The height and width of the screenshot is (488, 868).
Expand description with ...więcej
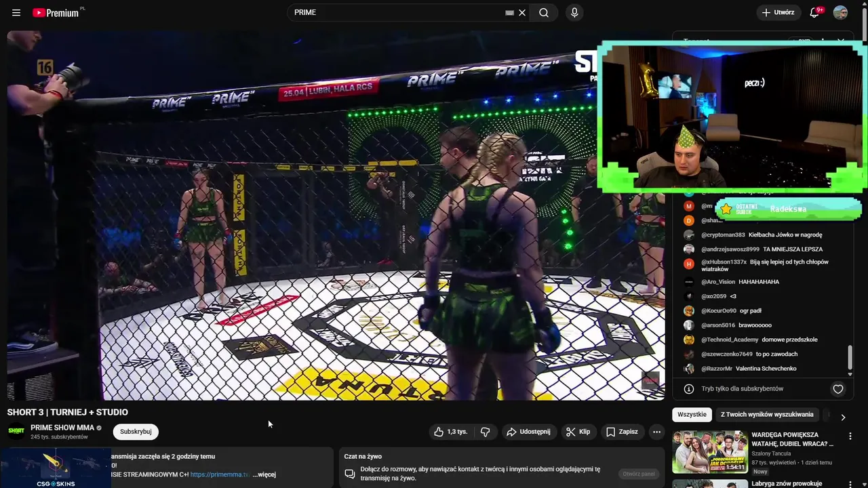point(264,474)
